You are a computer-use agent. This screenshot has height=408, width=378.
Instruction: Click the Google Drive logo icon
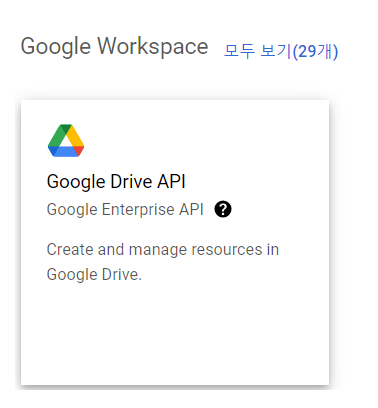(x=66, y=140)
